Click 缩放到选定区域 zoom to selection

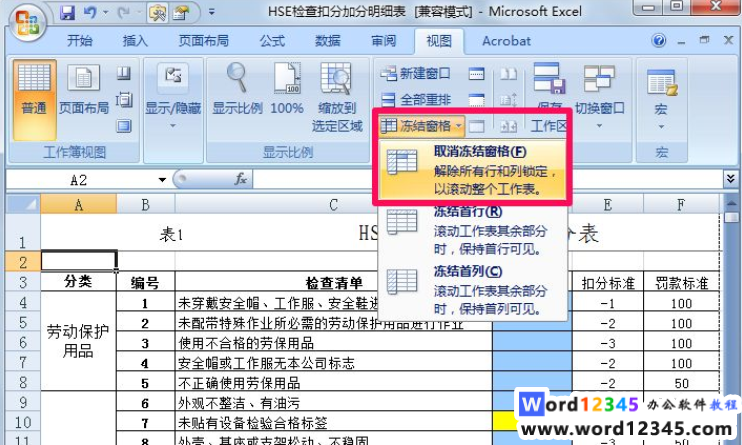337,98
